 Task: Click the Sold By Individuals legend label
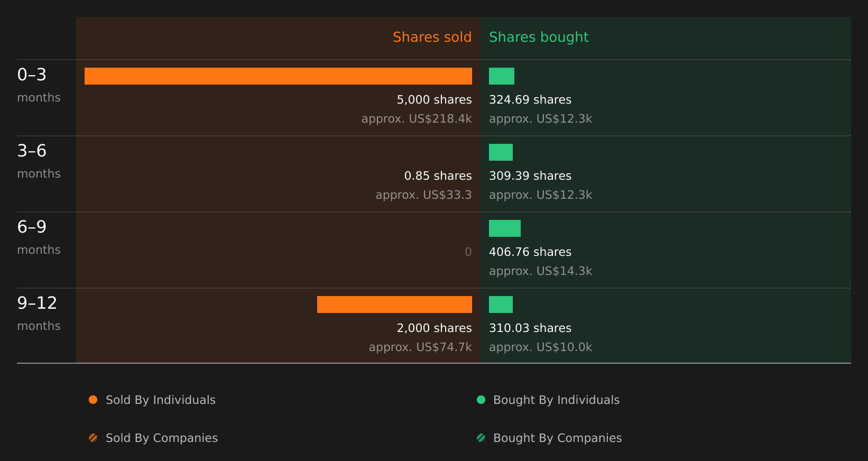coord(161,400)
